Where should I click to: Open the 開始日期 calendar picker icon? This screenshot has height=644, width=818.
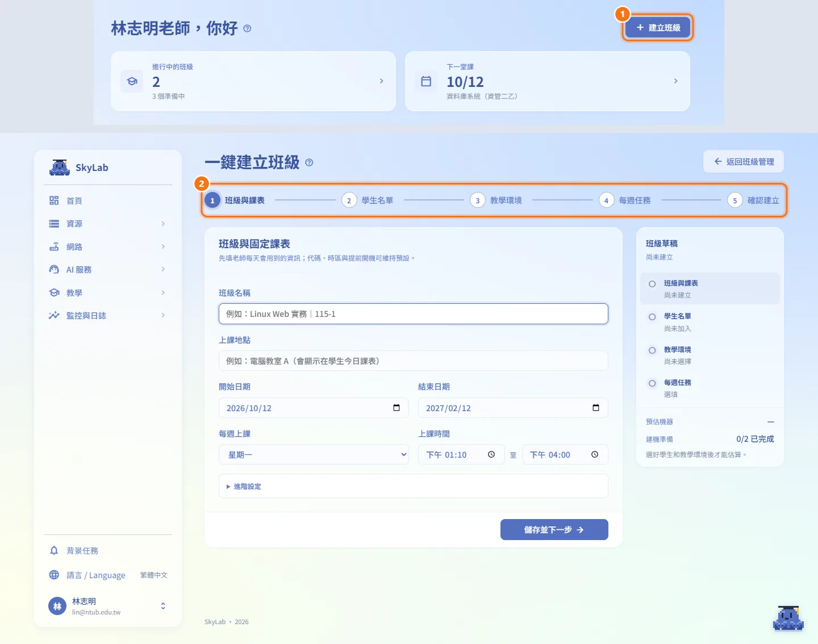pyautogui.click(x=397, y=408)
